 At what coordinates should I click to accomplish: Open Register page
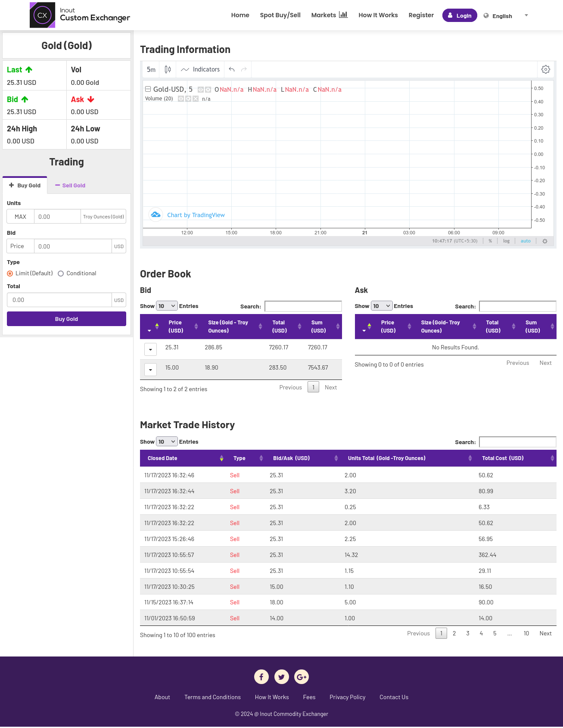(x=421, y=15)
